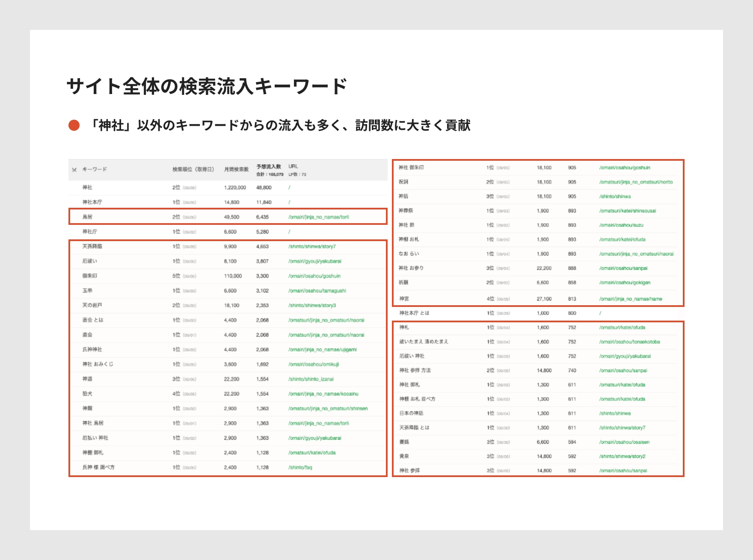
Task: Open ofuda link in 神棚 御札 row
Action: [x=312, y=453]
